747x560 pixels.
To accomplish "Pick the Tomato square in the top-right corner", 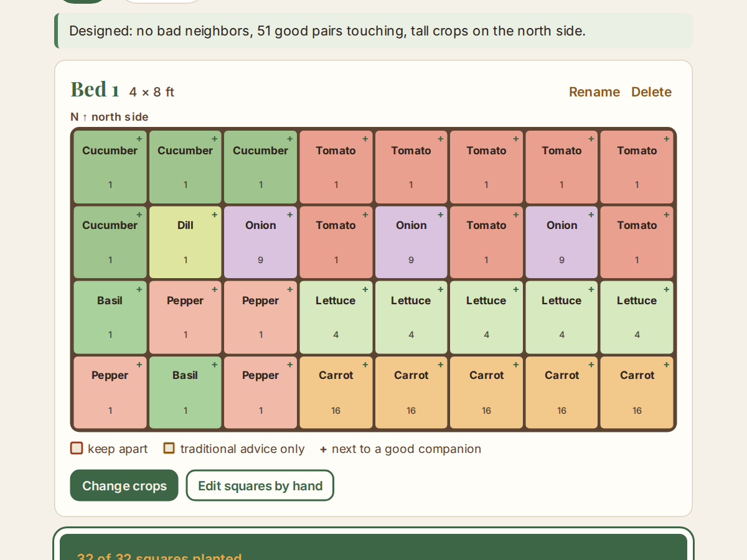I will [637, 167].
